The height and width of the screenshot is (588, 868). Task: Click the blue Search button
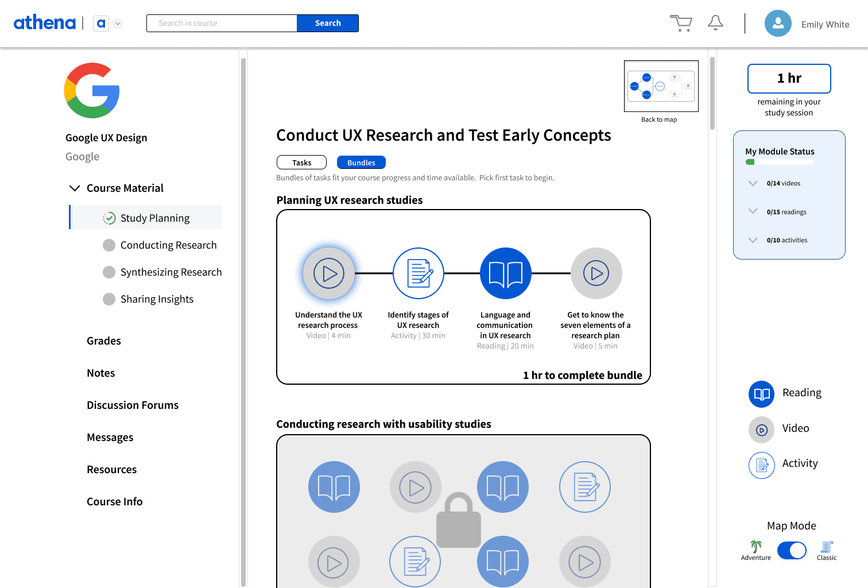coord(328,23)
